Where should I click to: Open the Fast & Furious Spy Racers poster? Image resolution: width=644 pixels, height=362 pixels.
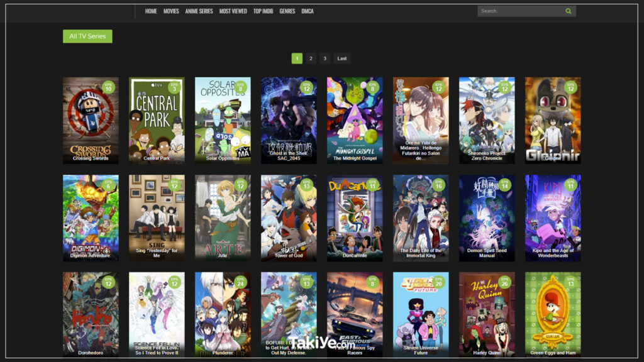pos(355,315)
